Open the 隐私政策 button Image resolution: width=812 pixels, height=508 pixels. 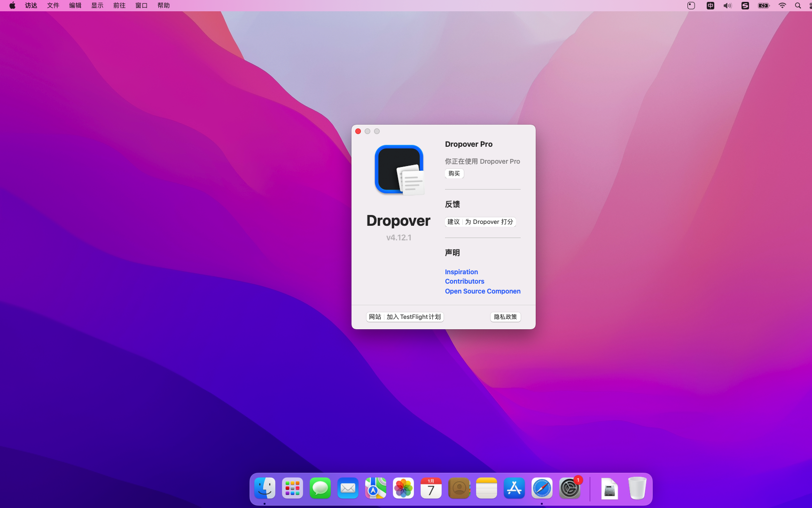tap(506, 317)
